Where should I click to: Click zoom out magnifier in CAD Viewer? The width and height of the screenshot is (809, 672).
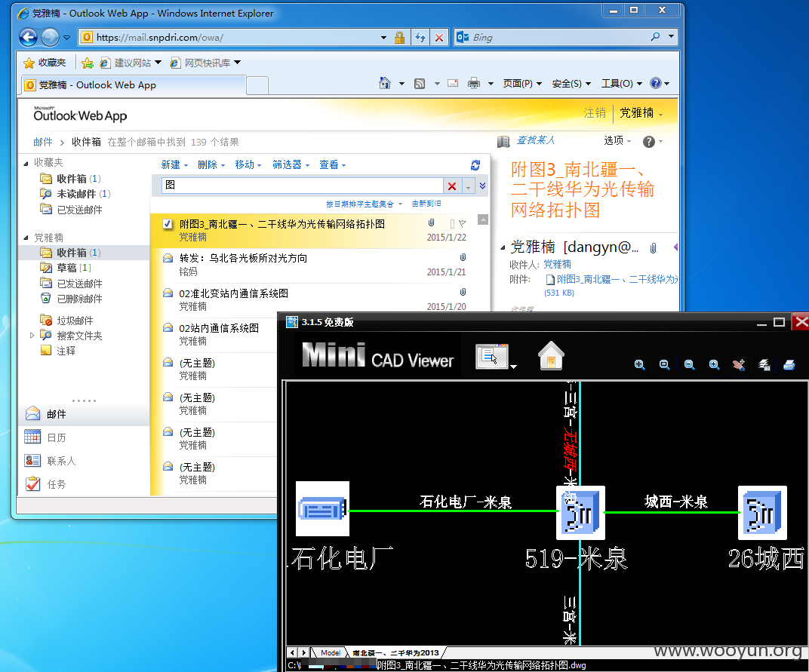click(x=689, y=365)
